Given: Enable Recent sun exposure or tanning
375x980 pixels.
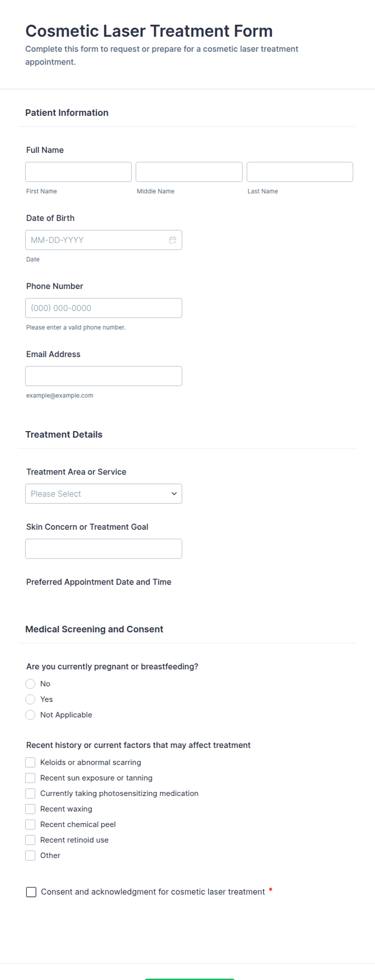Looking at the screenshot, I should [x=30, y=777].
